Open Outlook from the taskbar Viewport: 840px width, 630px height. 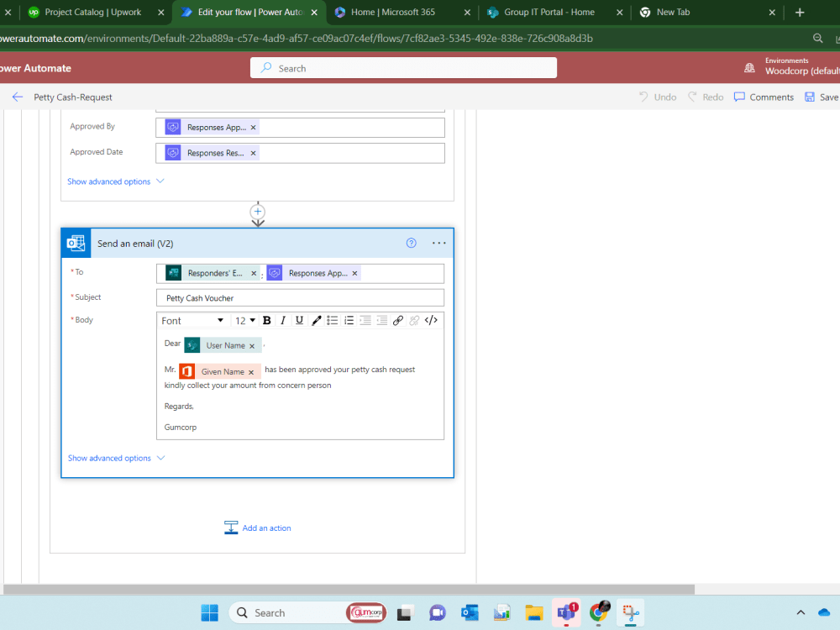coord(470,613)
